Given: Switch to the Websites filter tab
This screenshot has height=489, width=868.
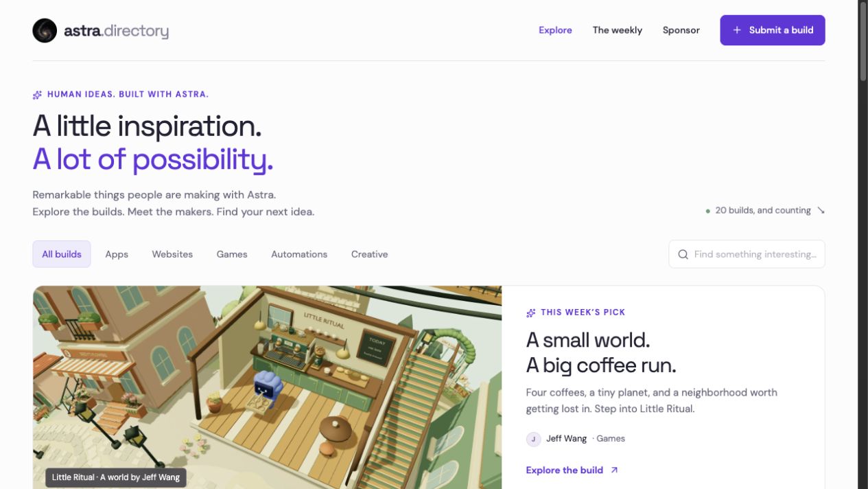Looking at the screenshot, I should (172, 254).
